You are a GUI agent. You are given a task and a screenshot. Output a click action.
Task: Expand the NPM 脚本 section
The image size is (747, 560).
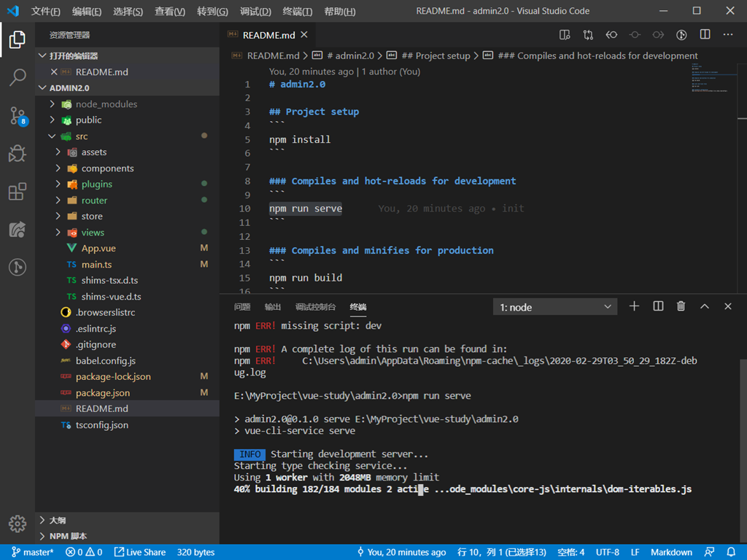pyautogui.click(x=69, y=536)
